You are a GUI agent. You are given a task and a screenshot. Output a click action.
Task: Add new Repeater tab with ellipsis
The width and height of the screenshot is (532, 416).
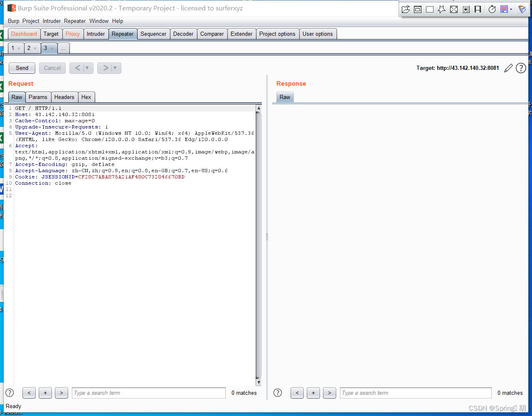tap(63, 48)
